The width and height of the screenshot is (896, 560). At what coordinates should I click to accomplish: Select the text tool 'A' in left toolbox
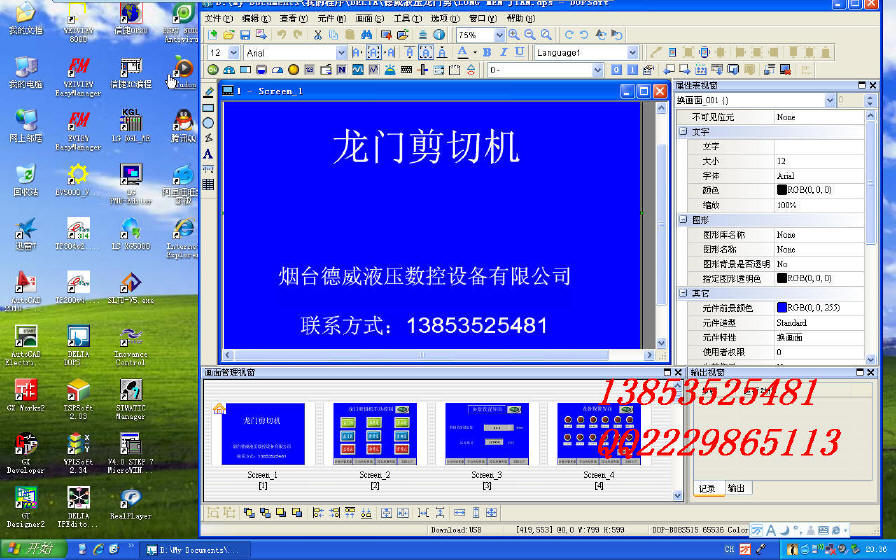[x=208, y=154]
